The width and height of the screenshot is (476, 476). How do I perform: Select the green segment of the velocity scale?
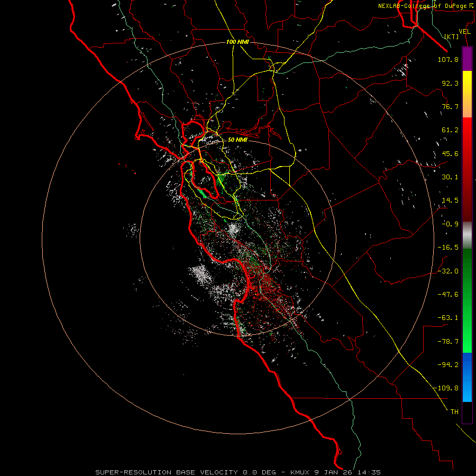467,300
